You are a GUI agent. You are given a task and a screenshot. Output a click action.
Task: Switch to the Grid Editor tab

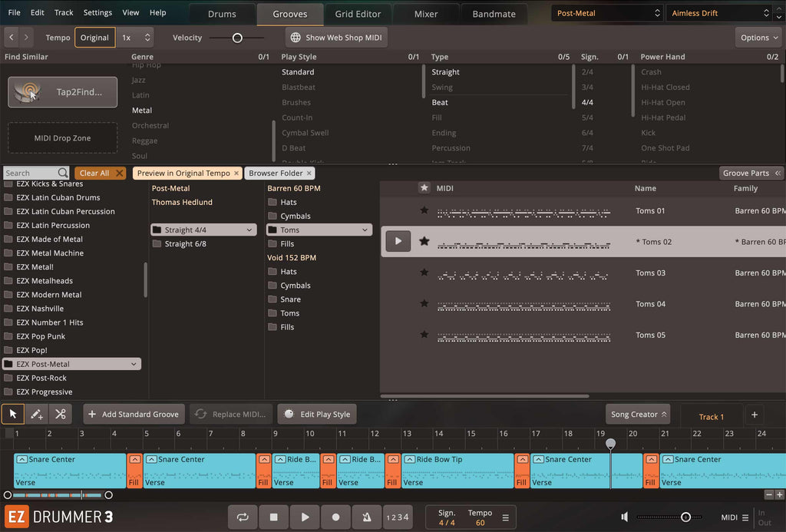(x=358, y=14)
